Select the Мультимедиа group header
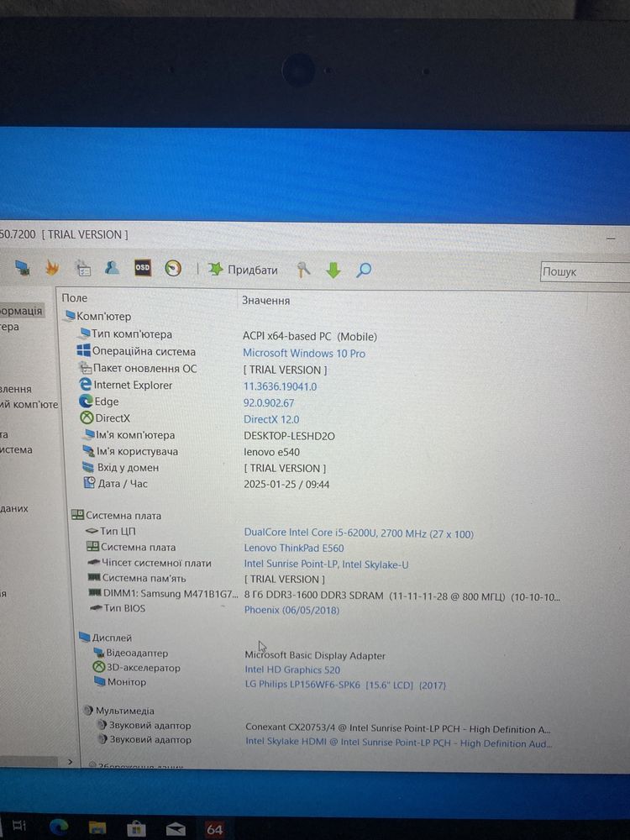Image resolution: width=630 pixels, height=840 pixels. [119, 711]
